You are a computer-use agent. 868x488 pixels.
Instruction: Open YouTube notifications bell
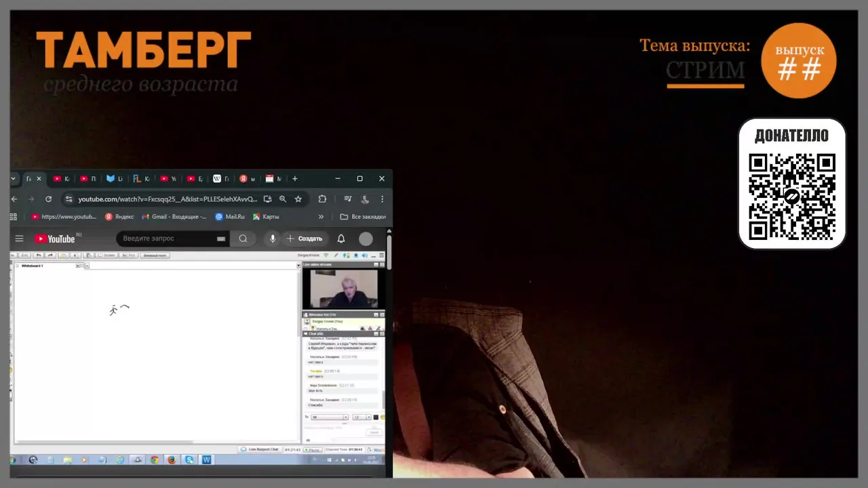point(341,239)
